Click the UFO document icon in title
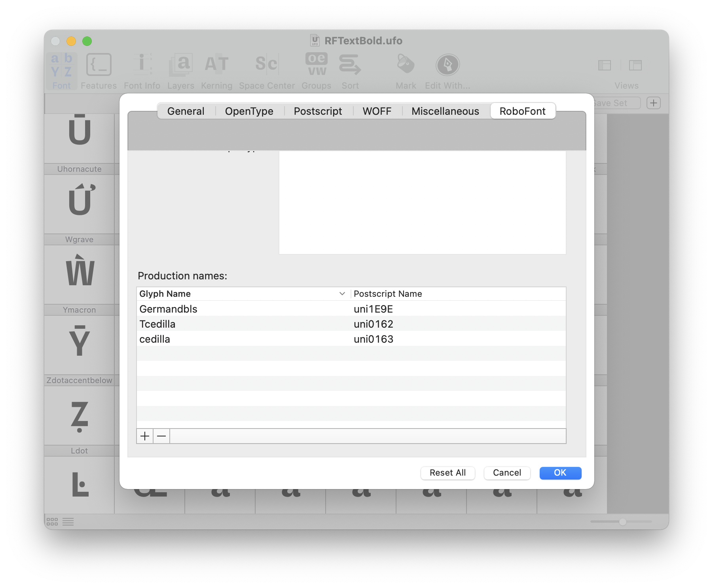Image resolution: width=713 pixels, height=588 pixels. pyautogui.click(x=315, y=40)
